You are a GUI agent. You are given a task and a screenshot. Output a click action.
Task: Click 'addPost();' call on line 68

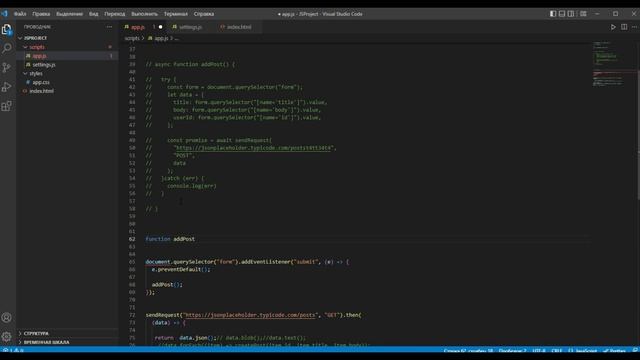[x=167, y=284]
